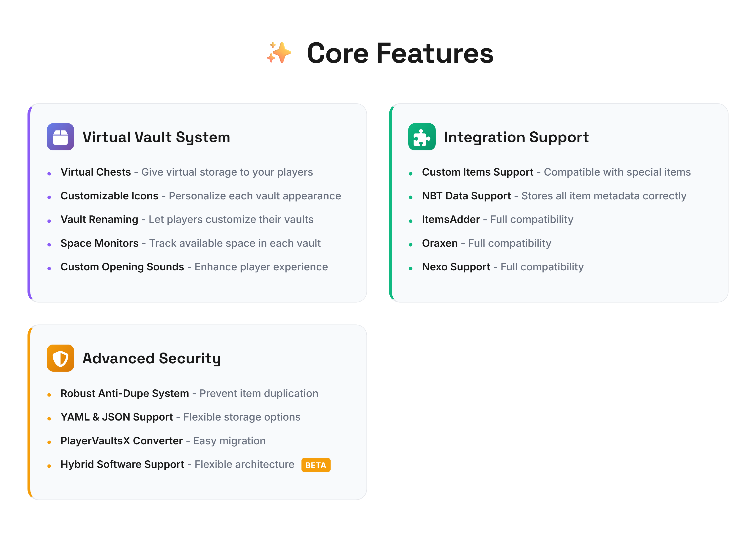This screenshot has height=535, width=756.
Task: Click the Customizable Icons list item
Action: pyautogui.click(x=201, y=196)
